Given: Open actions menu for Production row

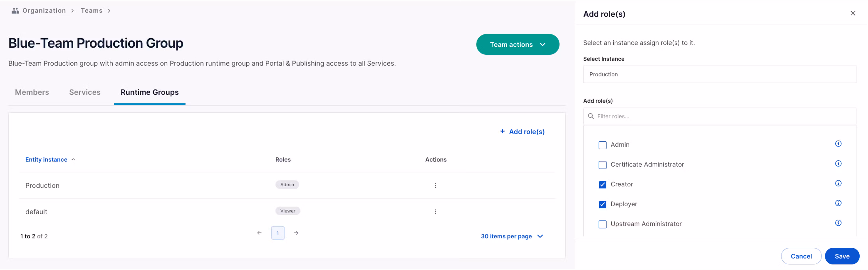Looking at the screenshot, I should click(435, 185).
